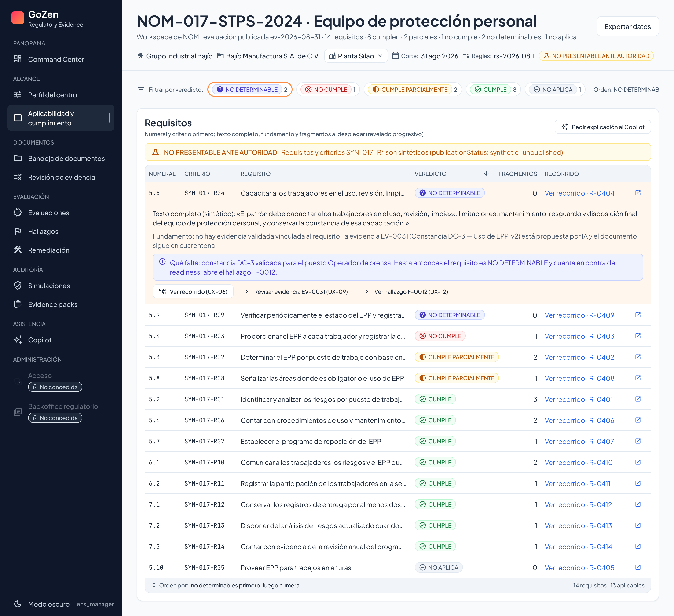674x616 pixels.
Task: Open Ver recorrido · R-0410 link
Action: pos(579,462)
